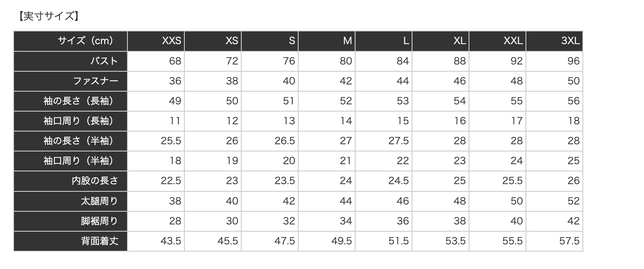
Task: Click the M size column header
Action: point(347,41)
